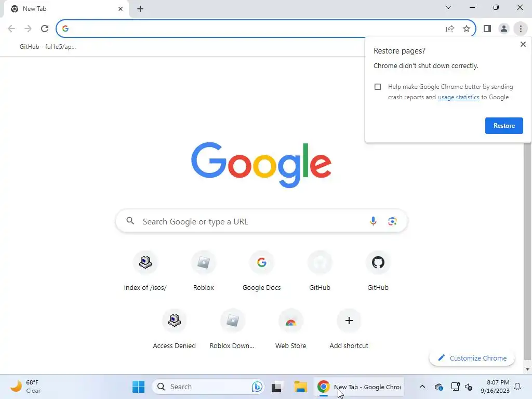Screen dimensions: 532x399
Task: Open the GitHub shortcut with black octocat icon
Action: click(x=378, y=271)
